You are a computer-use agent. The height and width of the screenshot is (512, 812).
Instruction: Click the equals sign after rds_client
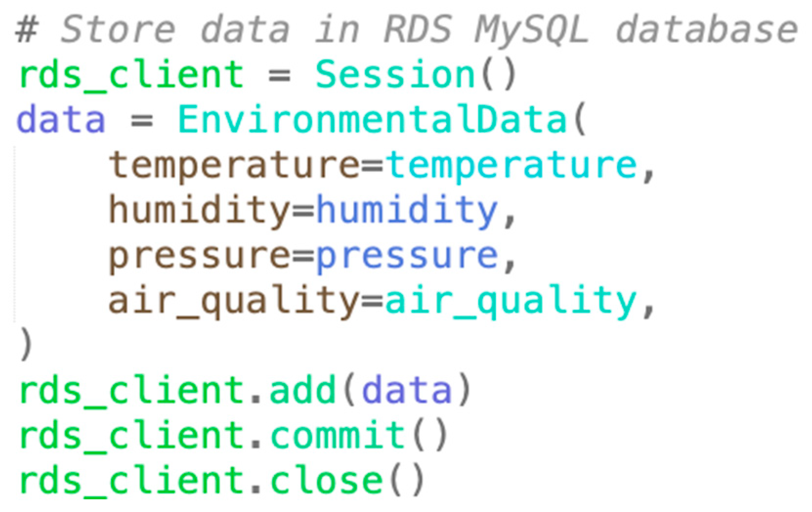pos(279,76)
